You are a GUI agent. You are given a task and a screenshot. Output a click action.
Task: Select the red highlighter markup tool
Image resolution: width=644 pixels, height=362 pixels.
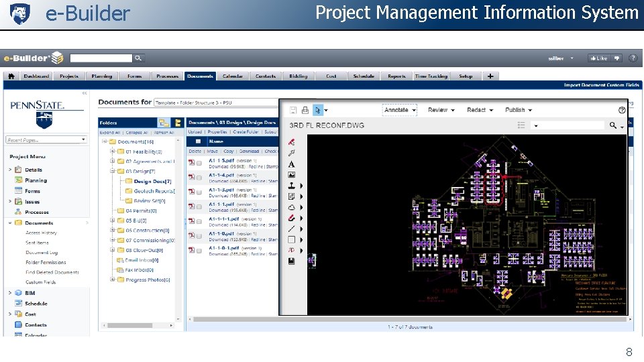pyautogui.click(x=292, y=142)
